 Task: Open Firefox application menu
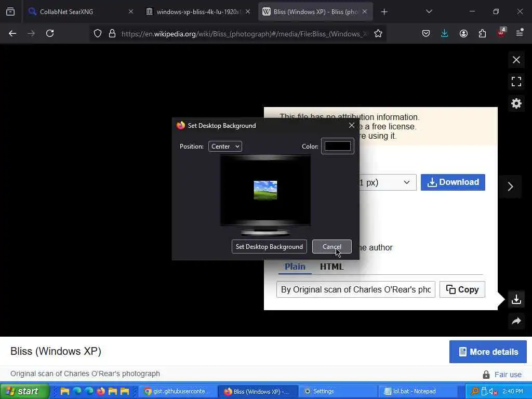point(520,33)
